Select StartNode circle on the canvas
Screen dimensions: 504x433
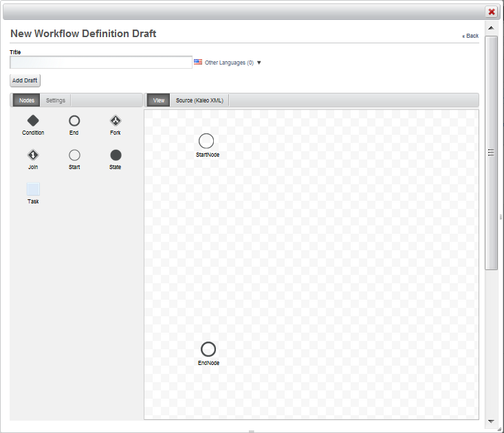(x=206, y=141)
